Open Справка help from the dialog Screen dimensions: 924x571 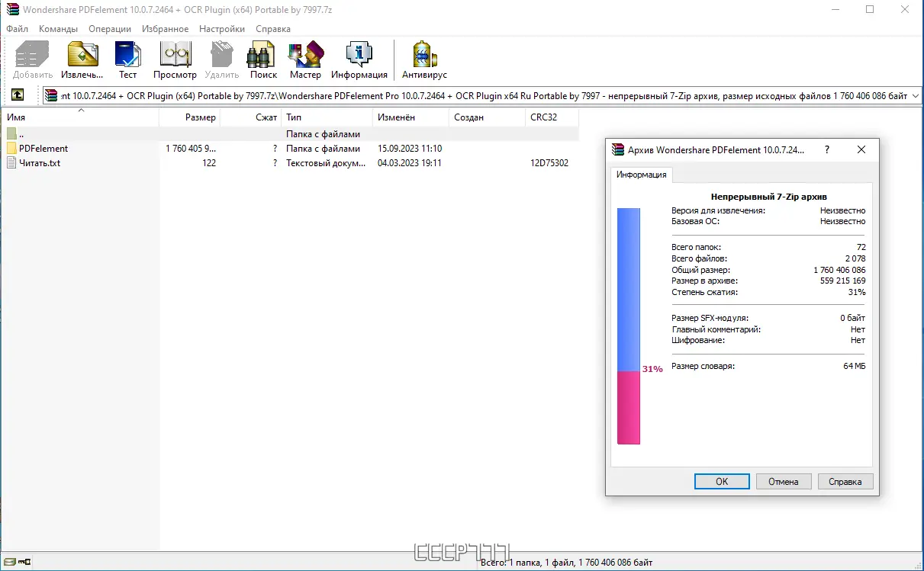[845, 481]
